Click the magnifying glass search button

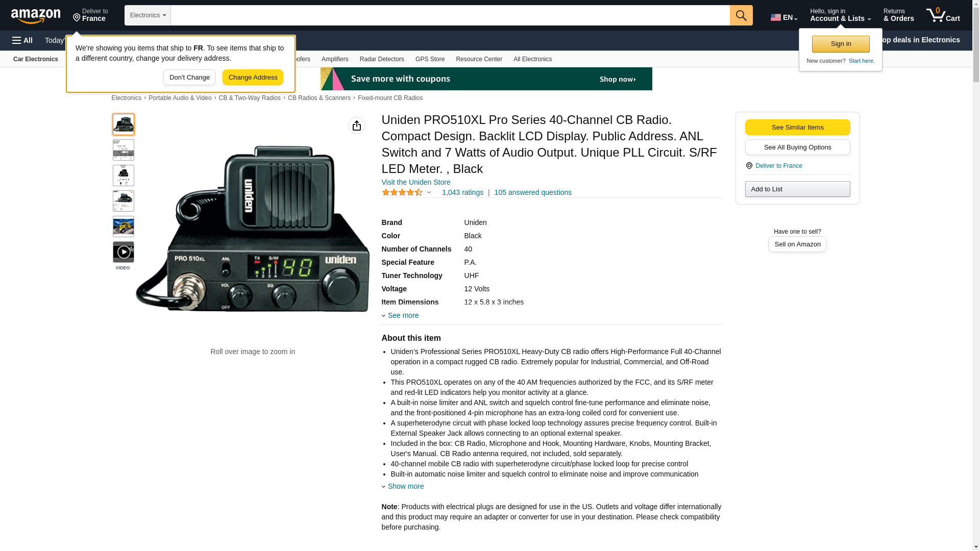[741, 15]
